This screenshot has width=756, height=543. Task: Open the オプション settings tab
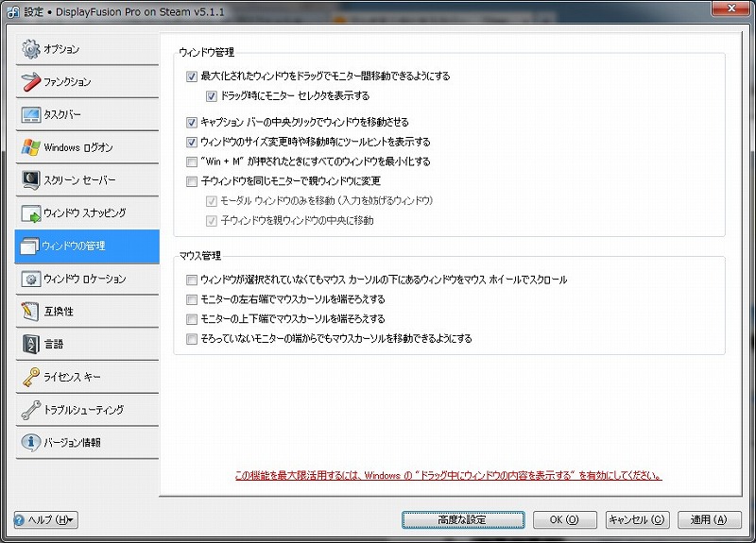pyautogui.click(x=87, y=49)
